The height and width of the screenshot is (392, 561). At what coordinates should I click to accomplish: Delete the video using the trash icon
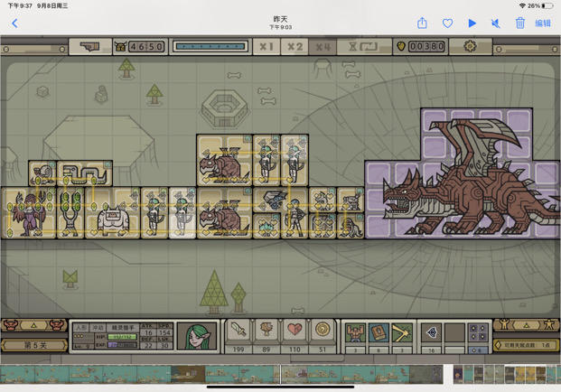(x=520, y=23)
